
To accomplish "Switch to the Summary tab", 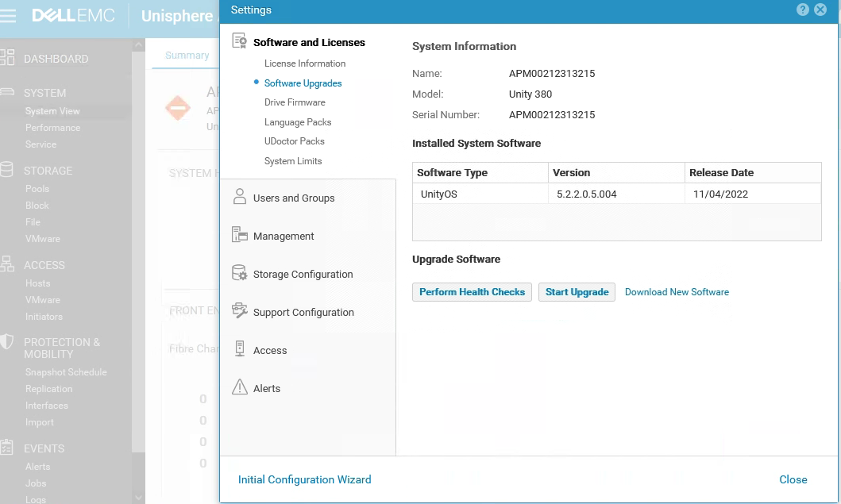I will [x=187, y=56].
